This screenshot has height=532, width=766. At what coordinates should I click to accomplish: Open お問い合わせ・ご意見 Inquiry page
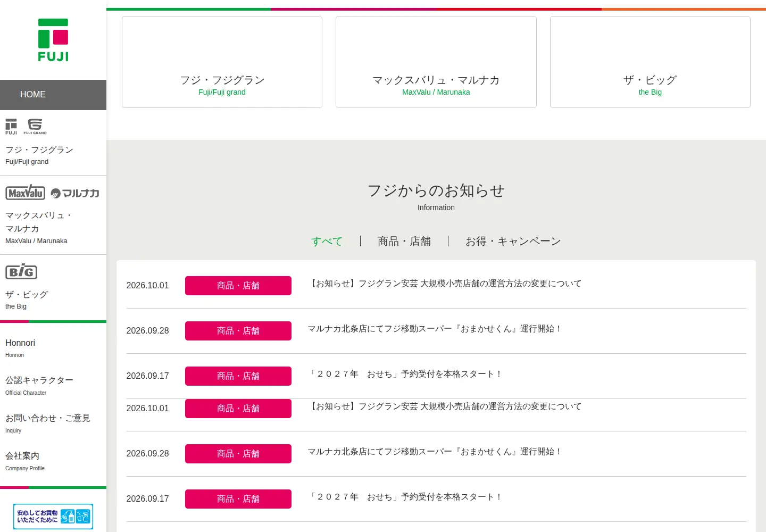pos(48,423)
